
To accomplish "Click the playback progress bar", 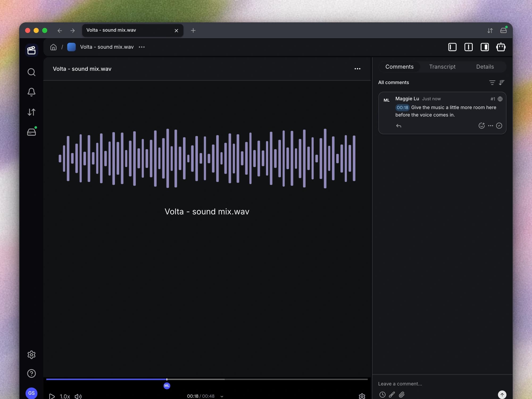I will click(207, 379).
